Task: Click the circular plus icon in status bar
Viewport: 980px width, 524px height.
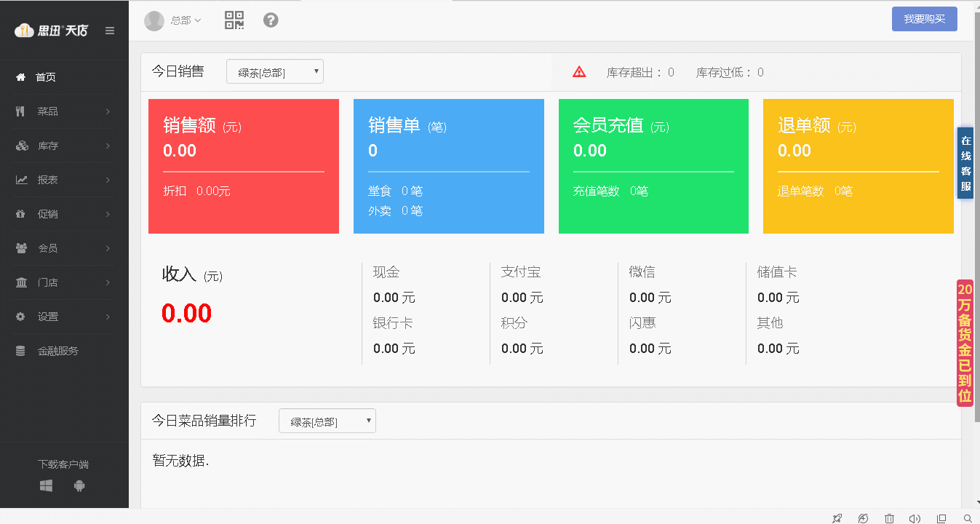Action: click(x=863, y=518)
